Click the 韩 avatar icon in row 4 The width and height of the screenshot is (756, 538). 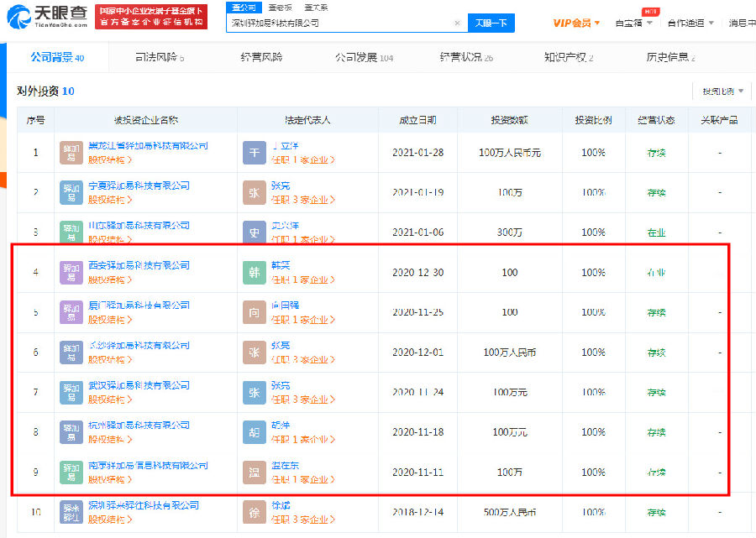254,272
